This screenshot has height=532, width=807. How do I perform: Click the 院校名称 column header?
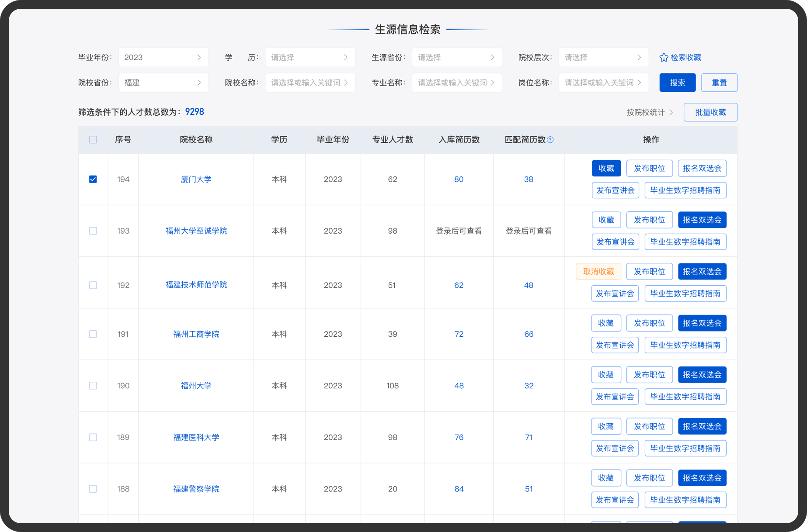click(x=196, y=140)
